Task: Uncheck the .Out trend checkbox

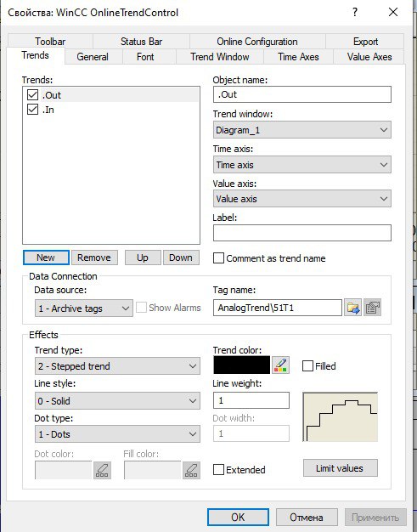Action: 32,94
